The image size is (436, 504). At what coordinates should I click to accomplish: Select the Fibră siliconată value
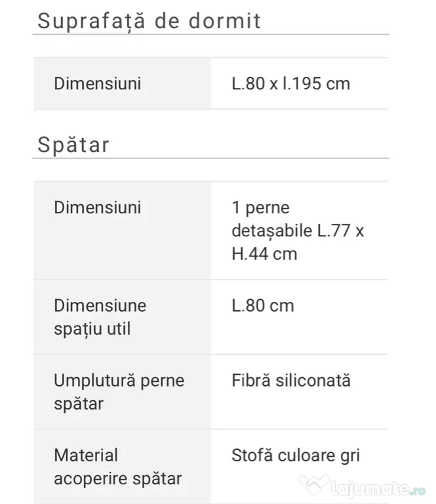click(290, 380)
